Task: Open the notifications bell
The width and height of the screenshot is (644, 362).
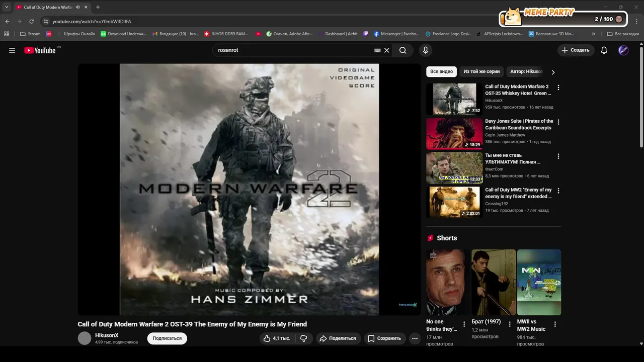Action: tap(604, 50)
